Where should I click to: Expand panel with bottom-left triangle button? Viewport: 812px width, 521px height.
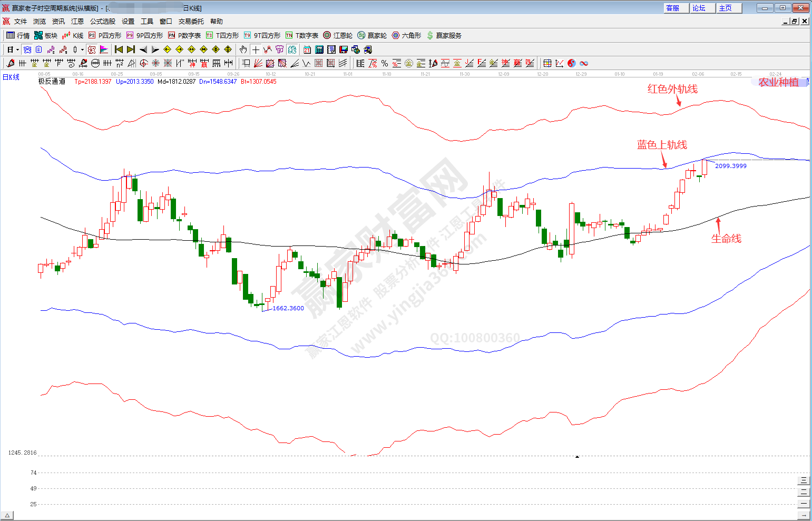[x=7, y=515]
